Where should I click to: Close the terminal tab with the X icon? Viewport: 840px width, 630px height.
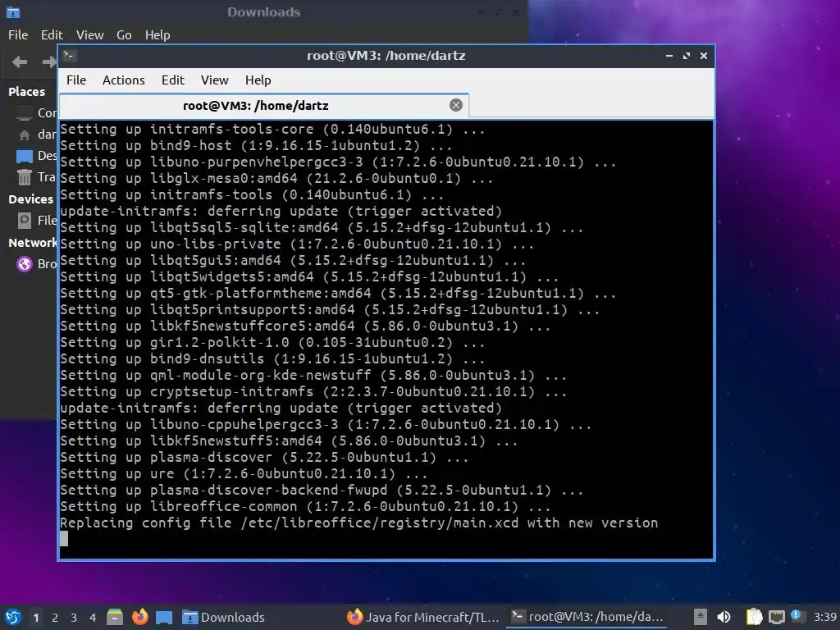pos(456,105)
